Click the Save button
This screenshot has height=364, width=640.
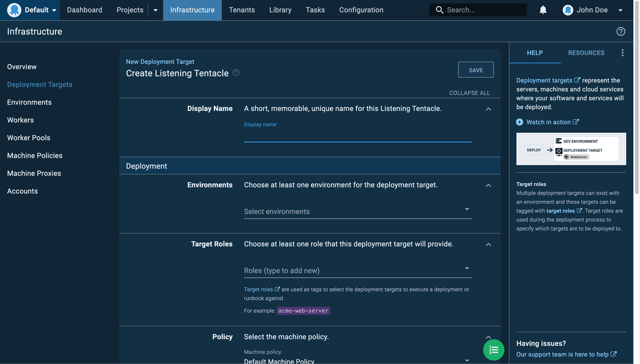click(476, 70)
